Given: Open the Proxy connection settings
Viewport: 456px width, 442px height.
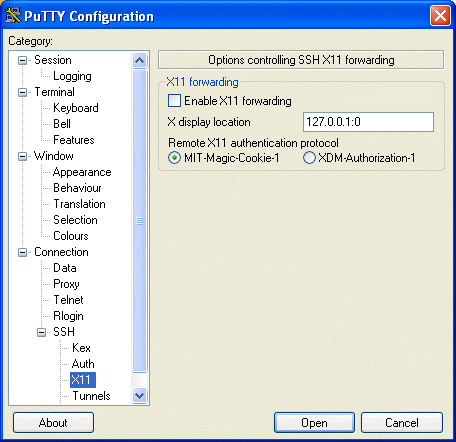Looking at the screenshot, I should click(66, 284).
